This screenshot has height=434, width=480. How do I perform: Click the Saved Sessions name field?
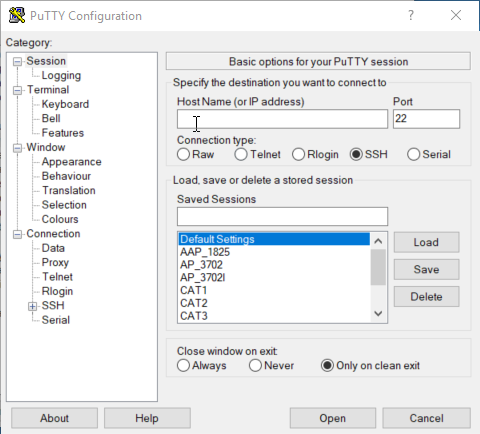coord(282,217)
